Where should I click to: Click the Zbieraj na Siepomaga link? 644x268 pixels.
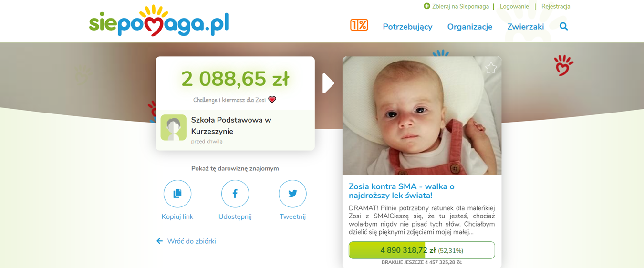(x=460, y=6)
